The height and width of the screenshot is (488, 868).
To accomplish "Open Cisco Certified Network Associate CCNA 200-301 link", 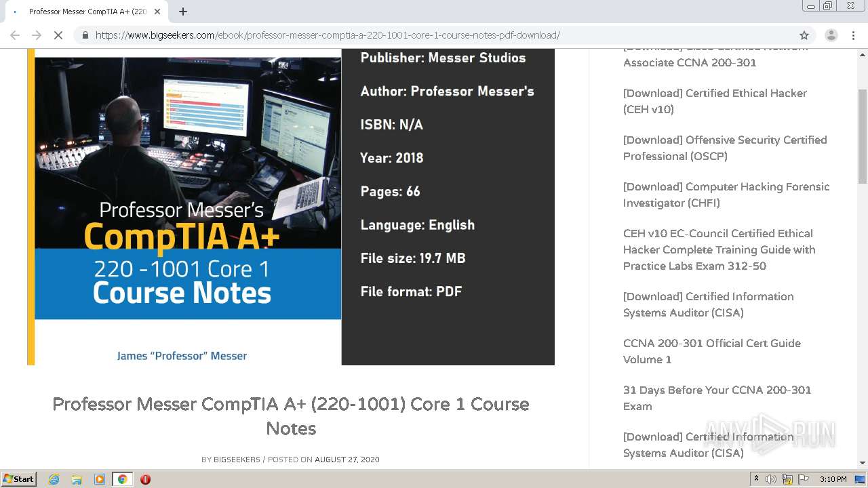I will (715, 56).
